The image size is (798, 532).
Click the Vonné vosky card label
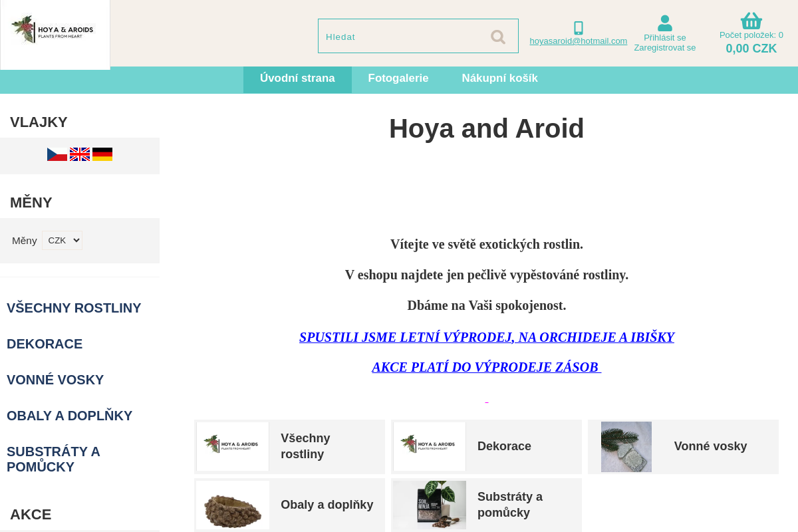coord(710,446)
